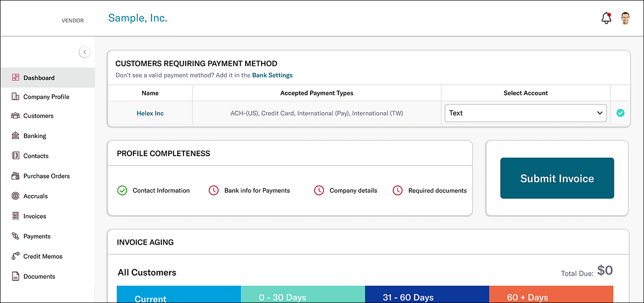Image resolution: width=644 pixels, height=303 pixels.
Task: Toggle the Contact Information completeness indicator
Action: pos(122,190)
